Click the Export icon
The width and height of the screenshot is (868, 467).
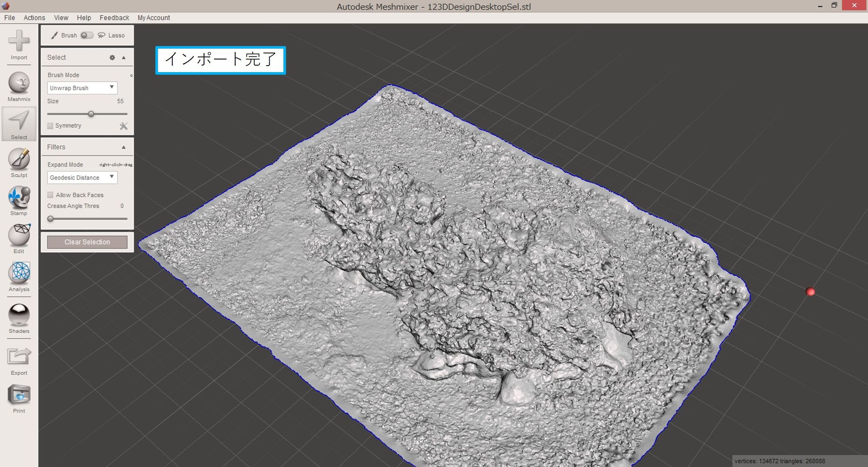[x=19, y=357]
